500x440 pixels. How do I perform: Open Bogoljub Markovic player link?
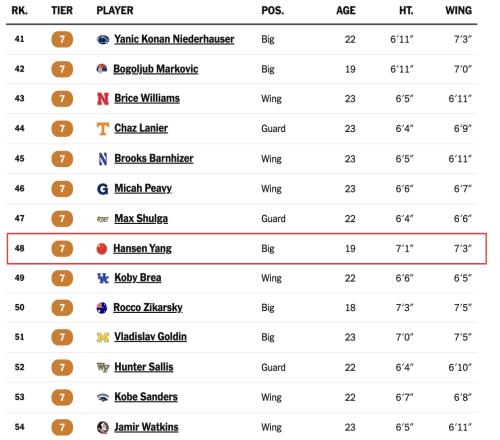[156, 69]
